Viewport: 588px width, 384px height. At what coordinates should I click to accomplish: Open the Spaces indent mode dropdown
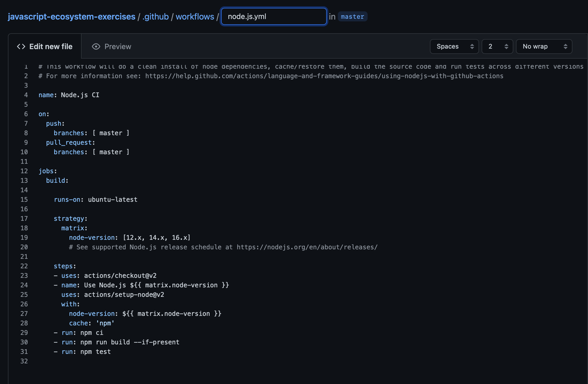pyautogui.click(x=454, y=46)
